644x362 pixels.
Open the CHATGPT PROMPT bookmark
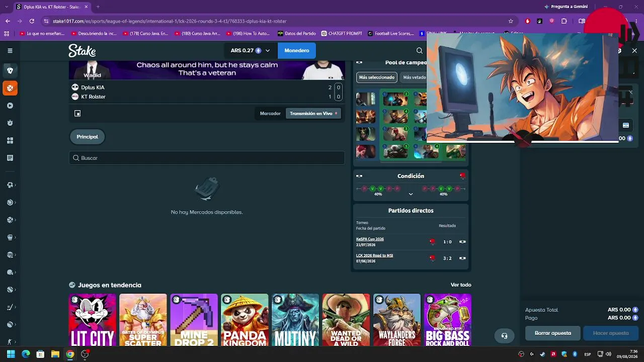(341, 34)
